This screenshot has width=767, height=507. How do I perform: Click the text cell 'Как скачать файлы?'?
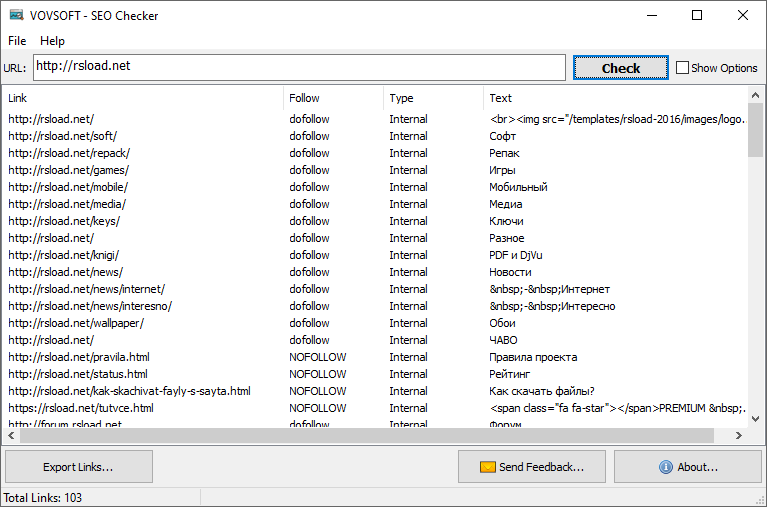click(542, 391)
